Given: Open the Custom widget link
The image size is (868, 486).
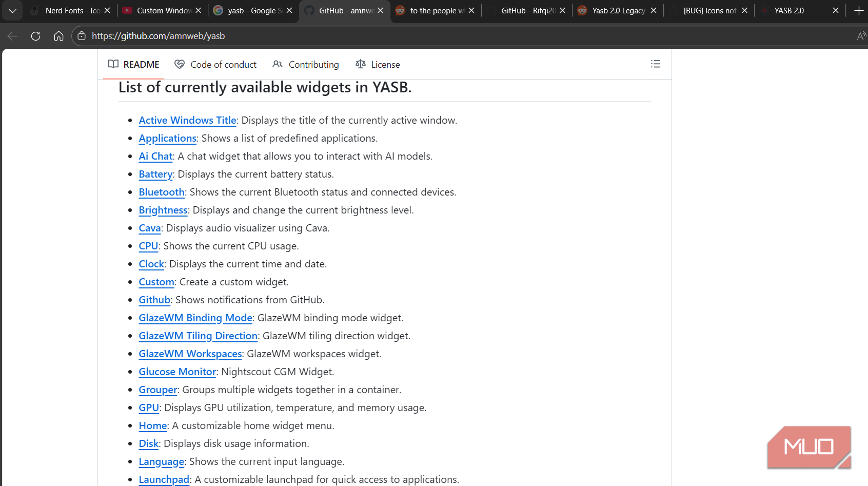Looking at the screenshot, I should pos(156,282).
